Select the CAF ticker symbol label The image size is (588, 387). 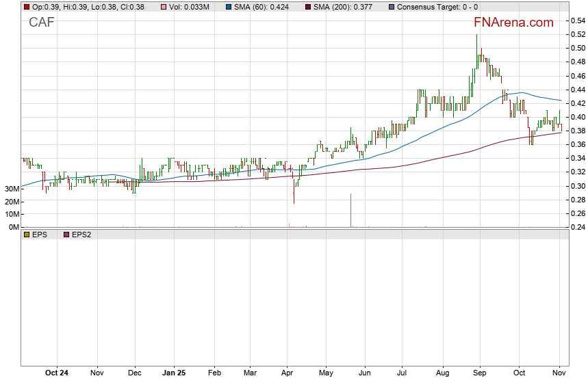click(x=42, y=23)
